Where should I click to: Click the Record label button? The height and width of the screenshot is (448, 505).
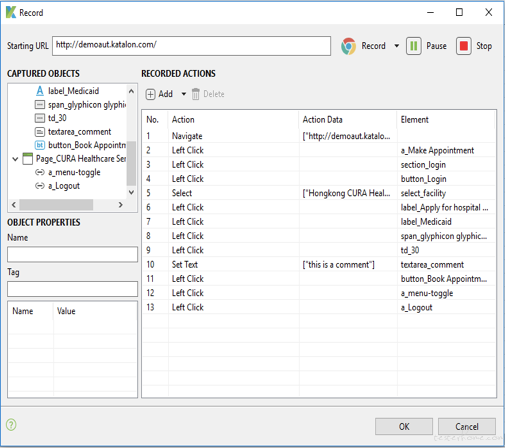click(373, 46)
